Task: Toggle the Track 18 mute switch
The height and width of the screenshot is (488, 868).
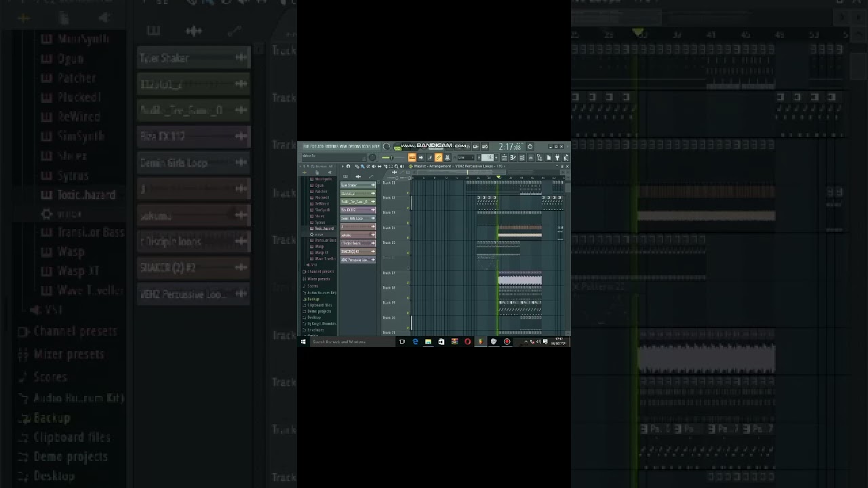Action: tap(408, 298)
